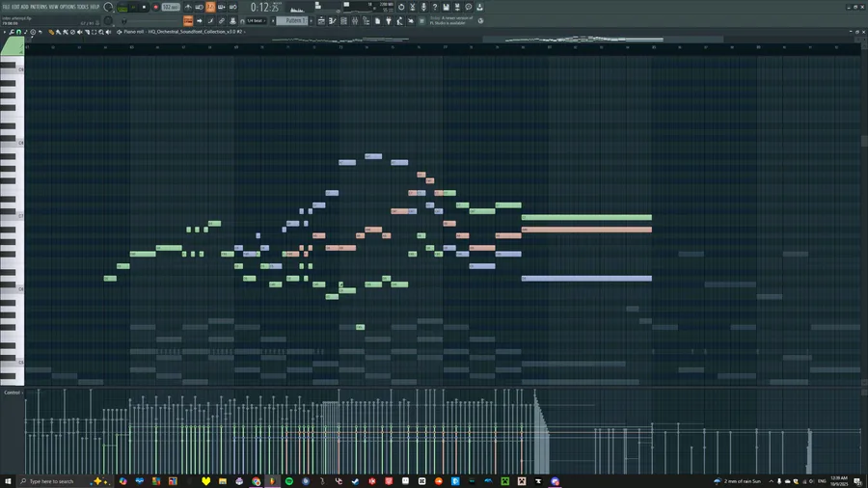Click the tempo display field

[171, 7]
